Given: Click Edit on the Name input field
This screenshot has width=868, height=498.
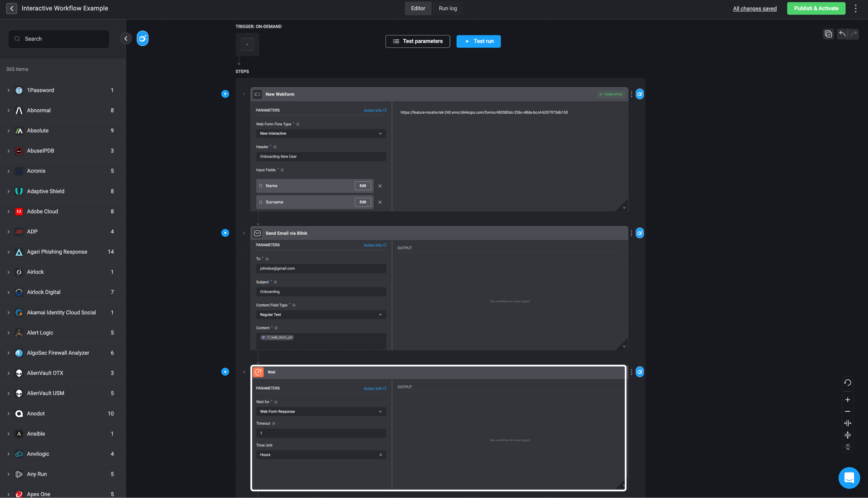Looking at the screenshot, I should pyautogui.click(x=363, y=186).
